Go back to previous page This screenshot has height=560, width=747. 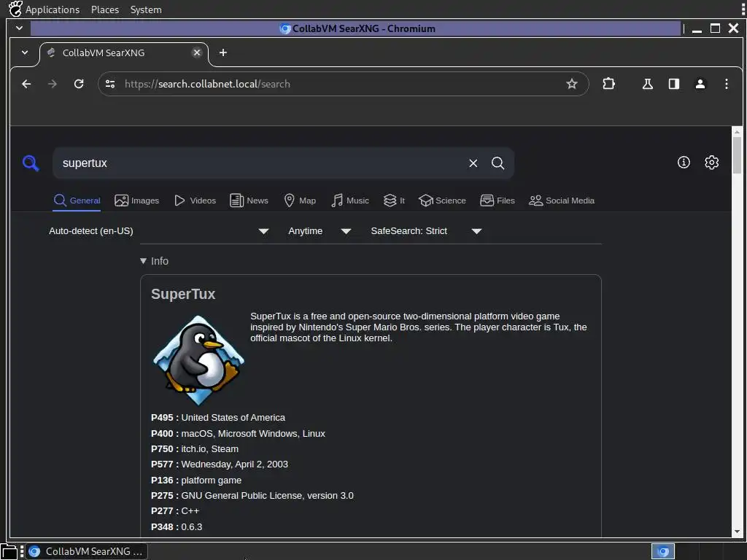[x=26, y=84]
